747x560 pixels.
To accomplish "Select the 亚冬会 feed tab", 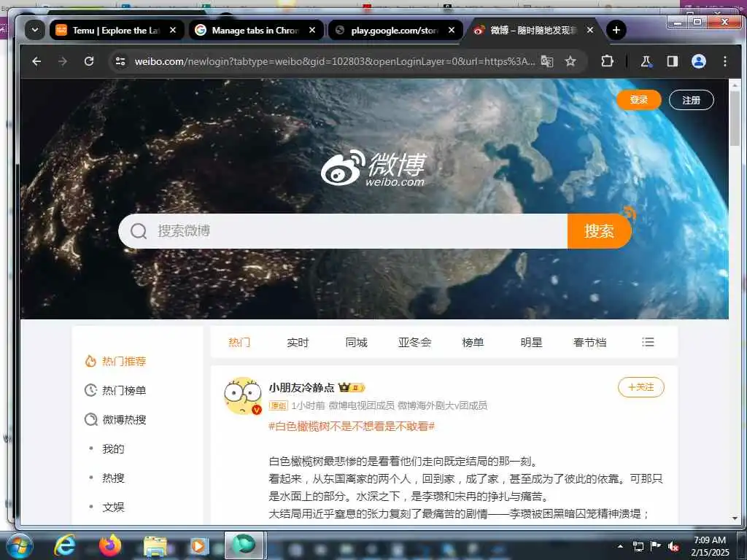I will (414, 343).
